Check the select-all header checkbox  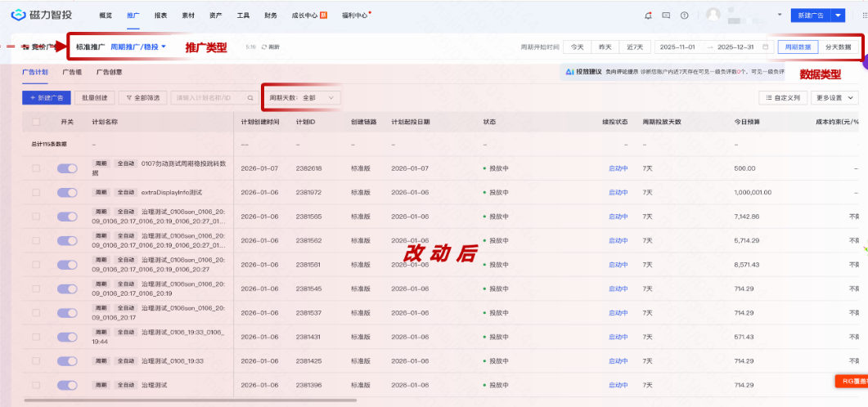coord(36,123)
